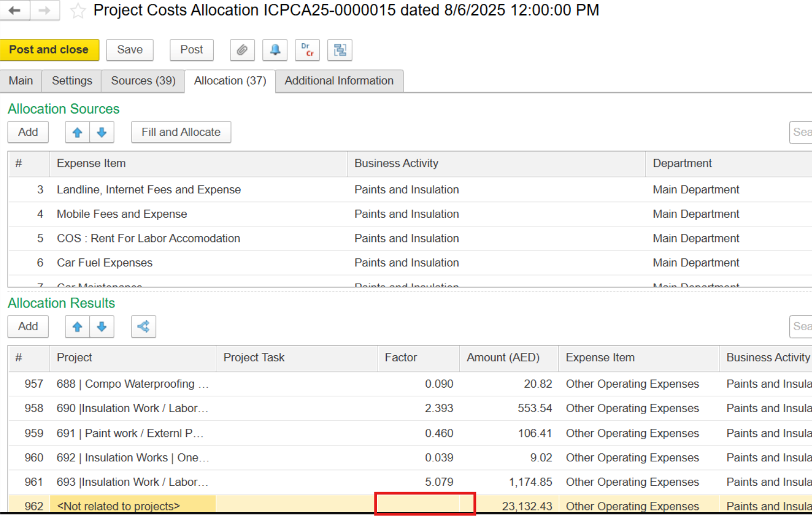Click the allocate icon in Allocation Results
The height and width of the screenshot is (516, 812).
pos(143,326)
